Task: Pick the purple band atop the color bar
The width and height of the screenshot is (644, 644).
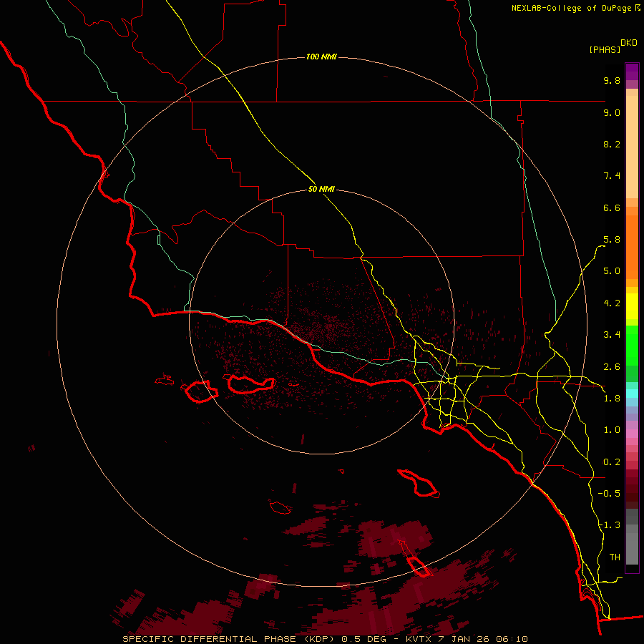Action: pyautogui.click(x=632, y=72)
